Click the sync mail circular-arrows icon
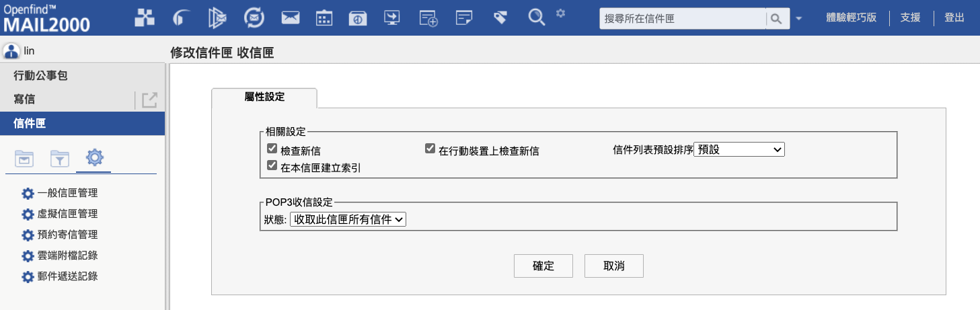 pos(254,18)
